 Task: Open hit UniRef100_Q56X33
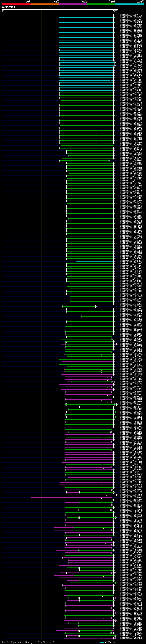point(131,17)
